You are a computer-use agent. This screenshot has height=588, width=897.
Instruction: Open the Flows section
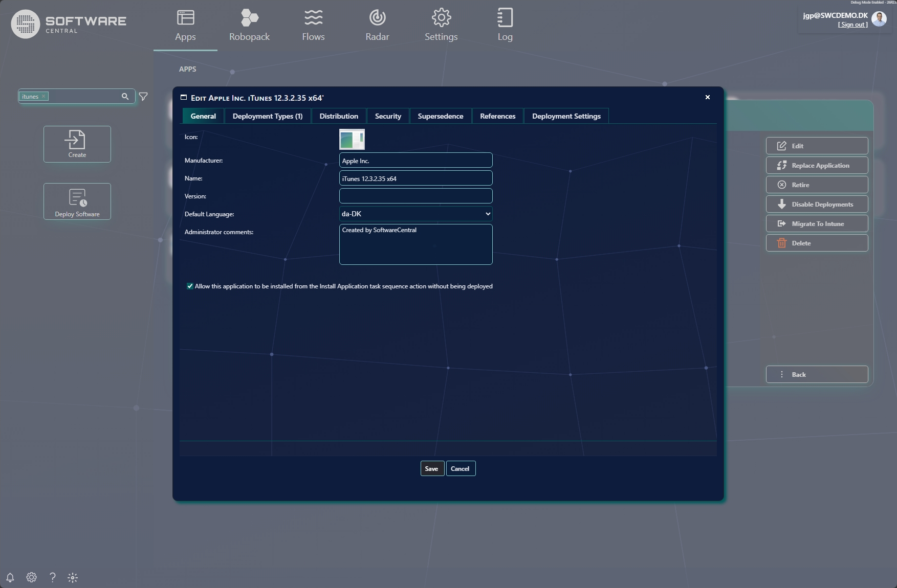(313, 26)
